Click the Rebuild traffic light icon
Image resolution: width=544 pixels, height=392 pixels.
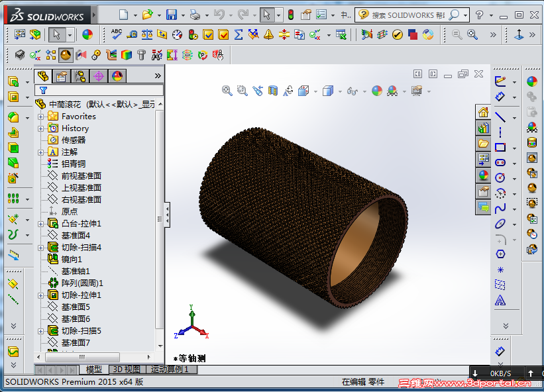(291, 15)
